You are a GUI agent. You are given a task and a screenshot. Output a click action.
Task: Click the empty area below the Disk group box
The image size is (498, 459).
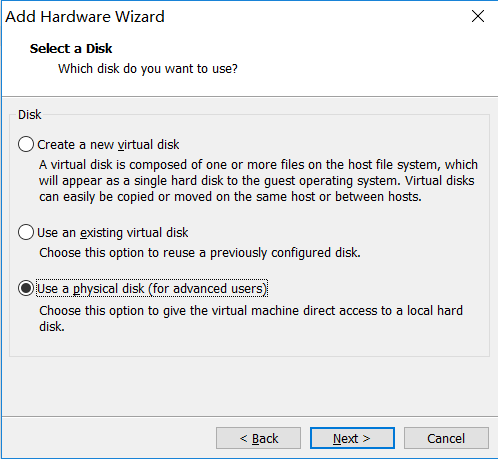tap(249, 386)
